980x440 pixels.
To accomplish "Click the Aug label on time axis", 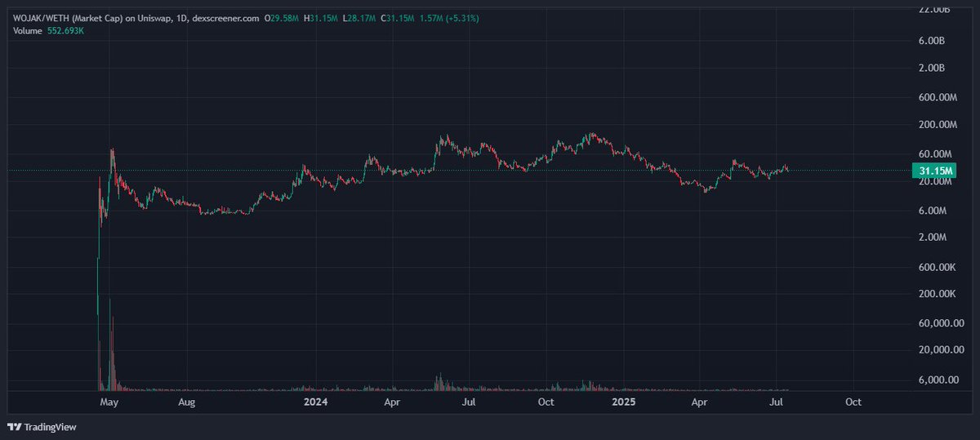I will (187, 402).
